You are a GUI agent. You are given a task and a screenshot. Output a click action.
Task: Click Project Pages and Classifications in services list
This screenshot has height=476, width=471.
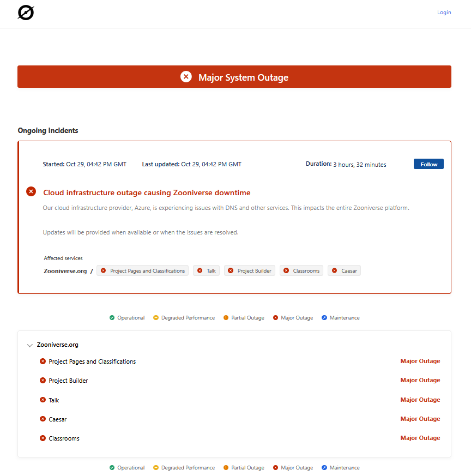tap(92, 361)
